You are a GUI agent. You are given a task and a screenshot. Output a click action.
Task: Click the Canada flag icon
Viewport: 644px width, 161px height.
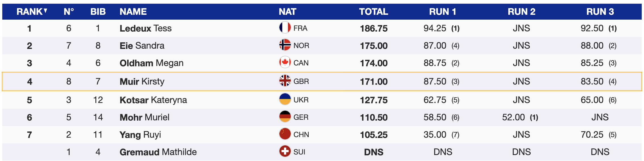tap(285, 63)
